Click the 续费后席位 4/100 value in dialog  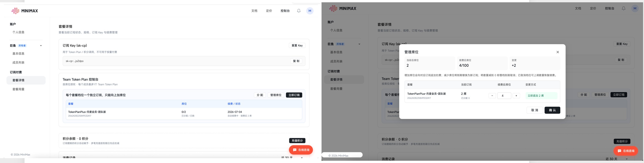[464, 65]
